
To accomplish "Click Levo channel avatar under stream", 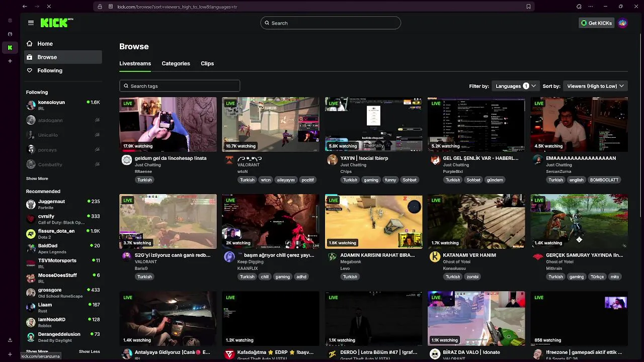I will pos(332,257).
